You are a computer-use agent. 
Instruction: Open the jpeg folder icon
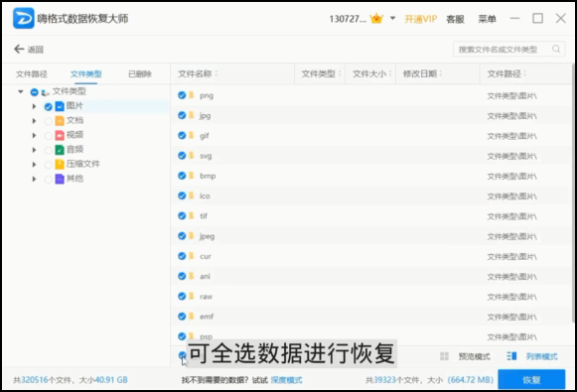tap(192, 236)
